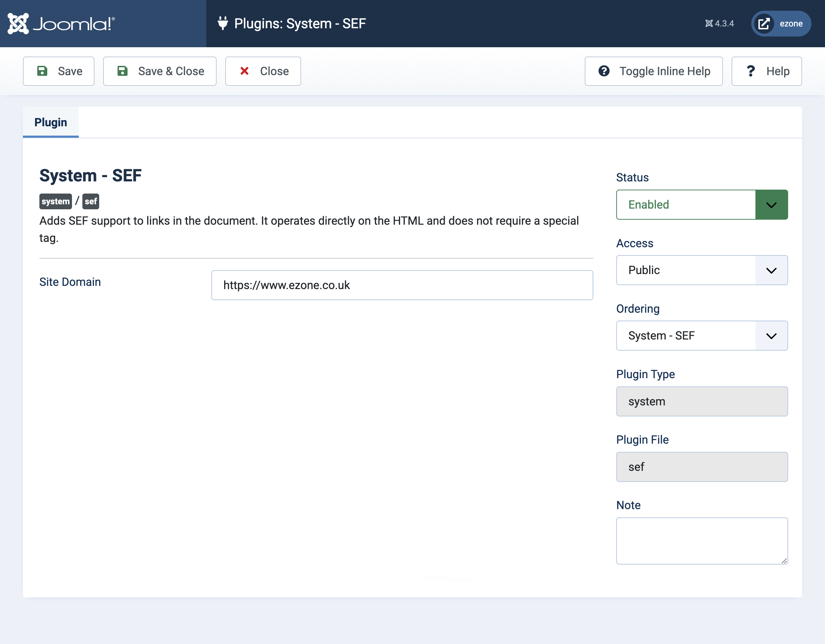Click inside the Note text area
Screen dimensions: 825x644
pos(701,541)
